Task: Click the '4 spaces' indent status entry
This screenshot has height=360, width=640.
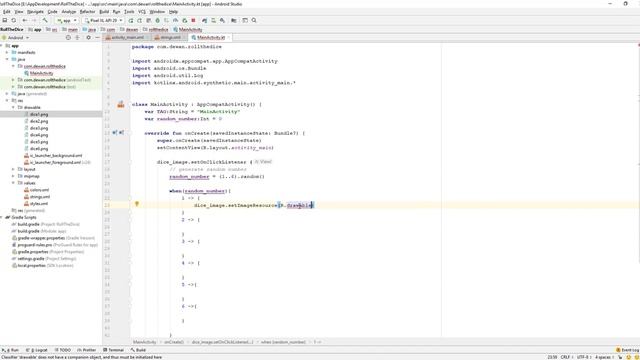Action: (x=604, y=357)
